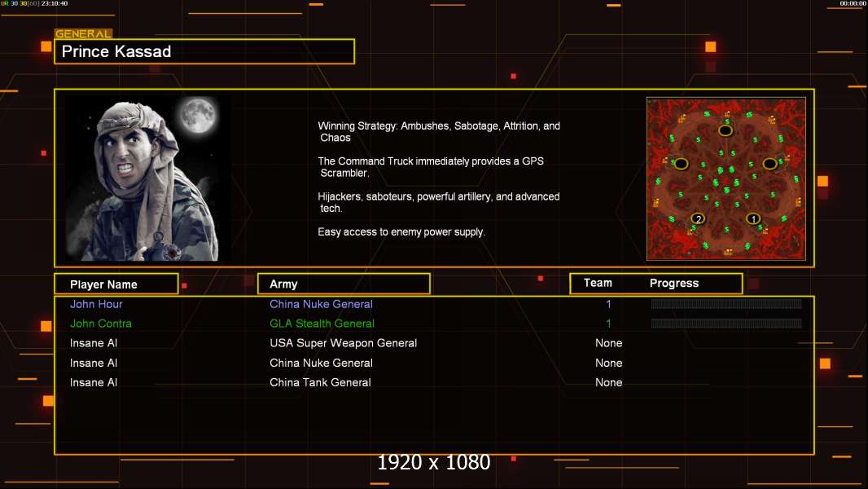Select the empty left start position on minimap
868x489 pixels.
[681, 163]
